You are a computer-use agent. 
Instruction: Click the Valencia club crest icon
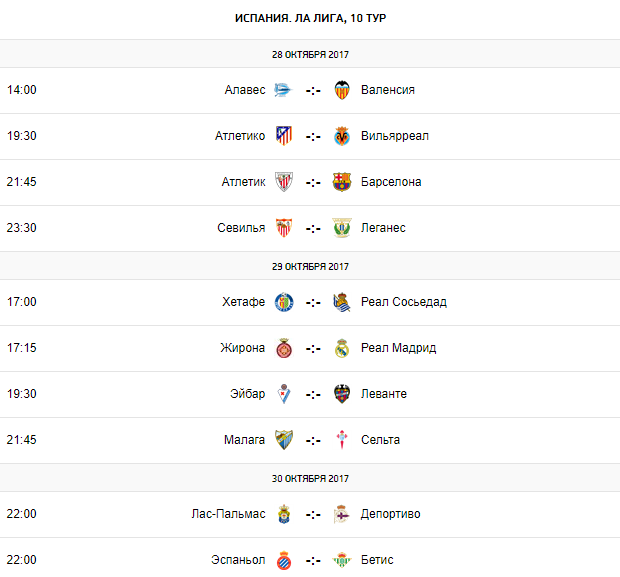342,90
